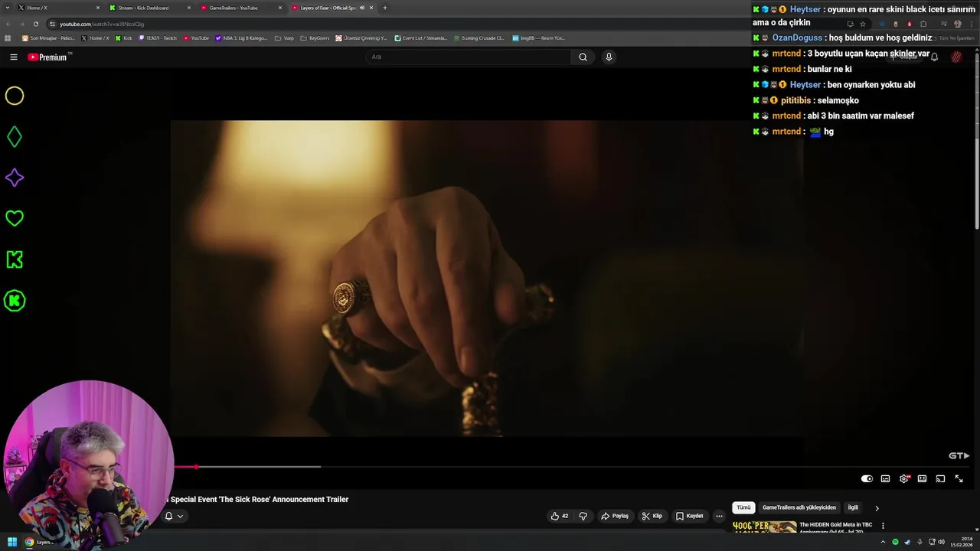The width and height of the screenshot is (980, 551).
Task: Show next filter chips arrow
Action: pyautogui.click(x=877, y=507)
